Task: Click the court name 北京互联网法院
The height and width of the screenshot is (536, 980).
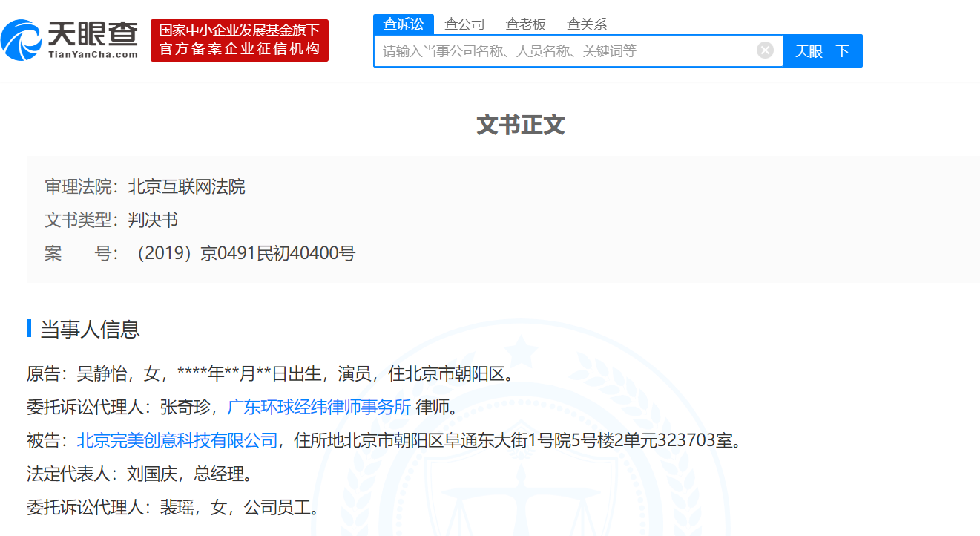Action: pyautogui.click(x=186, y=186)
